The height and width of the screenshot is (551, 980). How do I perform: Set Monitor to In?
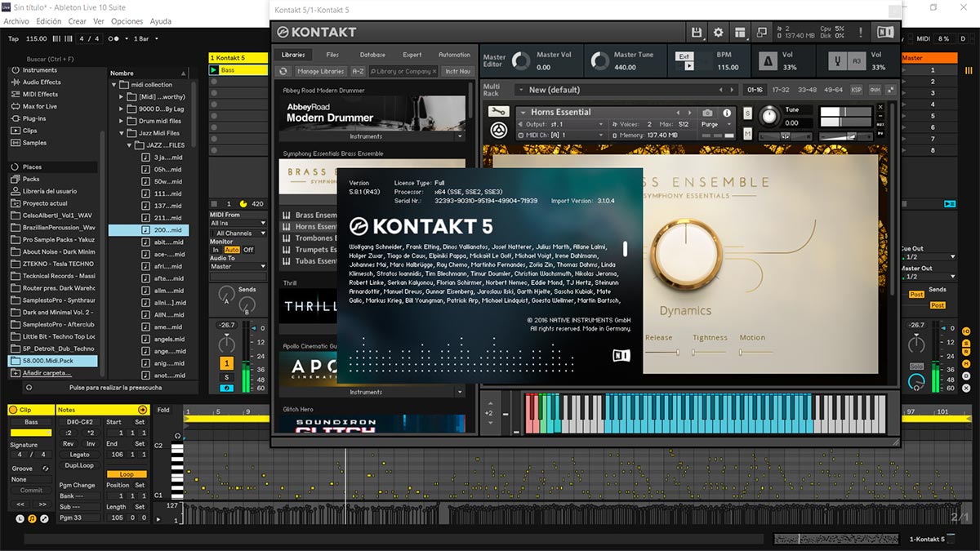coord(216,250)
